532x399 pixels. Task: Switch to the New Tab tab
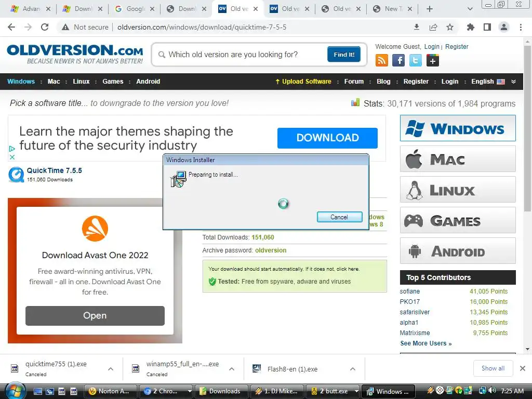pos(393,9)
